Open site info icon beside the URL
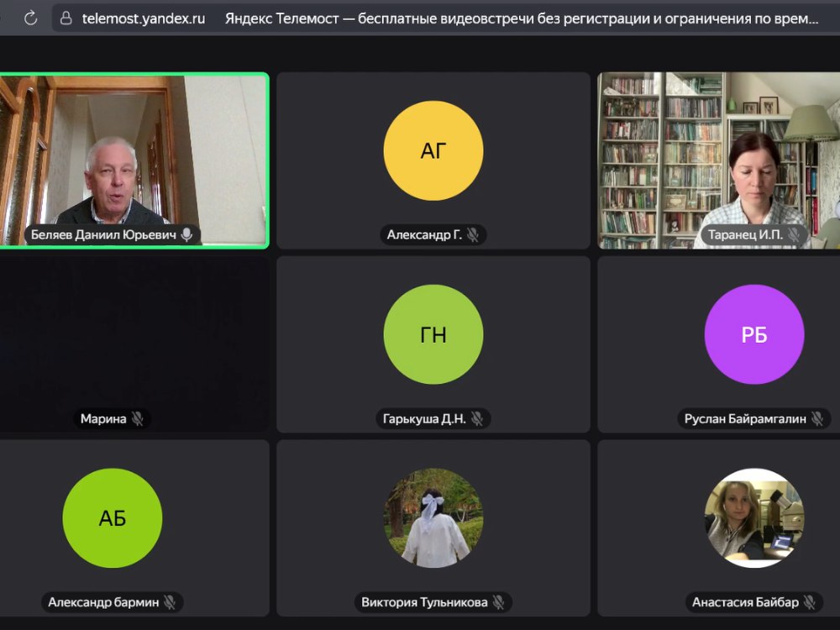The height and width of the screenshot is (630, 840). [66, 18]
